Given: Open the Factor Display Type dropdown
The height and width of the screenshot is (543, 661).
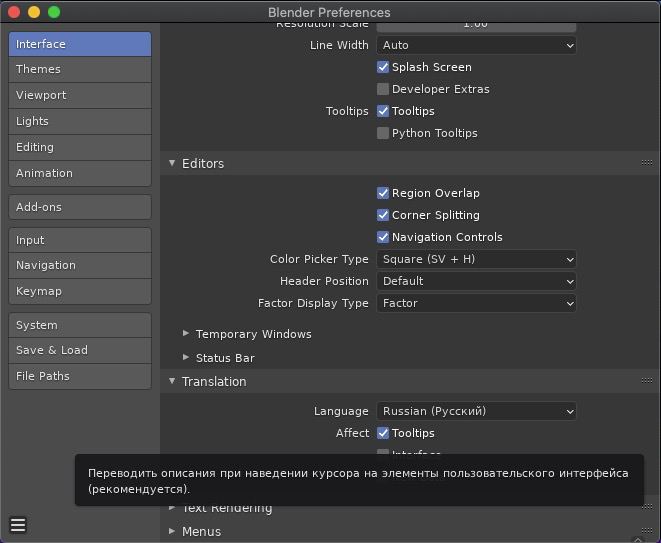Looking at the screenshot, I should tap(476, 303).
